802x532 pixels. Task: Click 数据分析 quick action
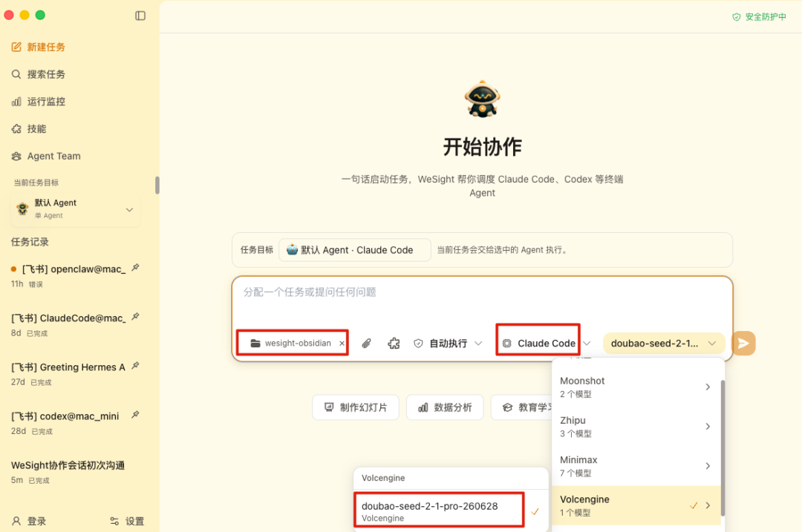click(445, 407)
